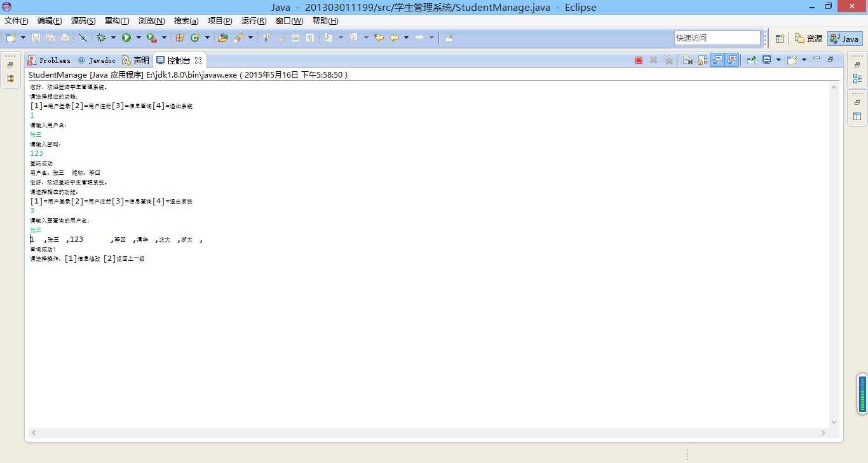Open the Debug configurations dropdown arrow
The height and width of the screenshot is (463, 868).
113,38
